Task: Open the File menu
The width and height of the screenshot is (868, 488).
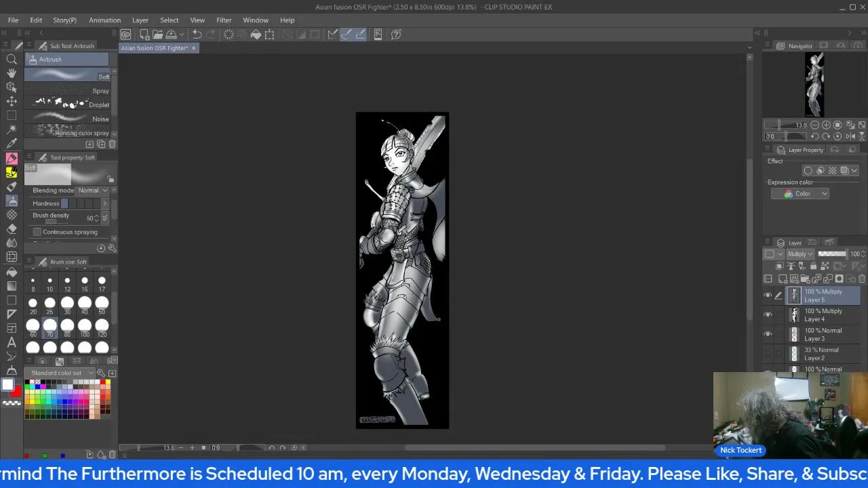Action: click(x=13, y=20)
